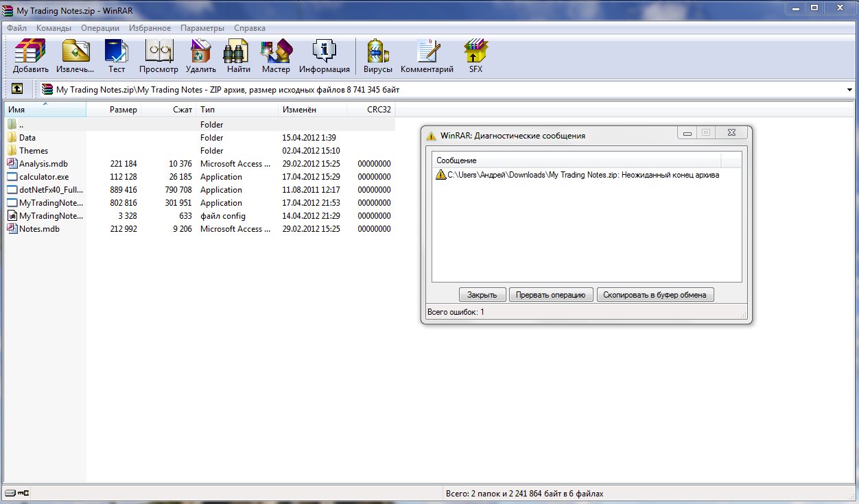Select the Data folder name
859x504 pixels.
(x=27, y=138)
